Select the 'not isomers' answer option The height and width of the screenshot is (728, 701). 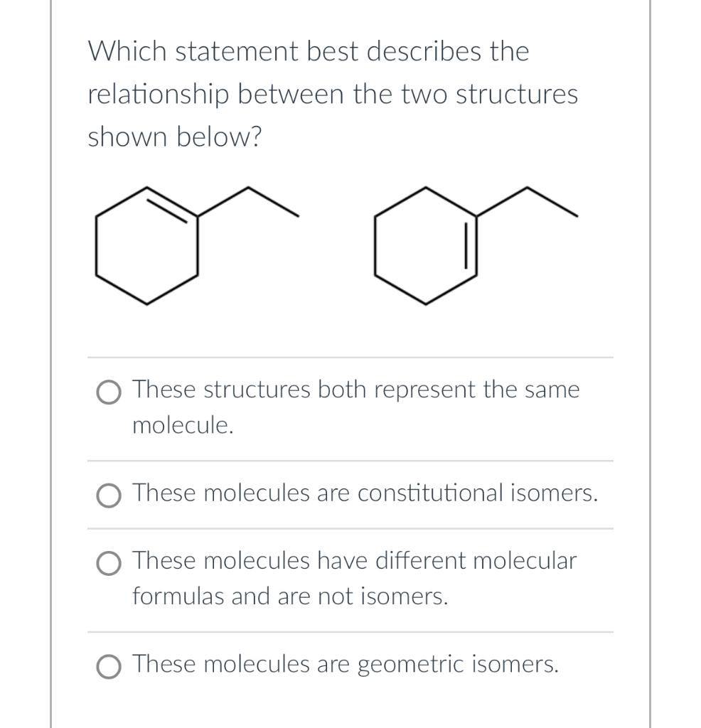108,564
